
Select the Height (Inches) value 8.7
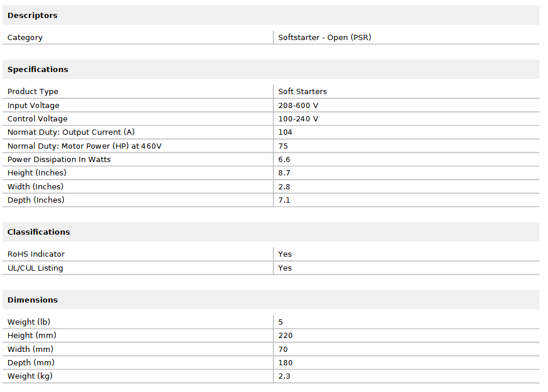[284, 172]
